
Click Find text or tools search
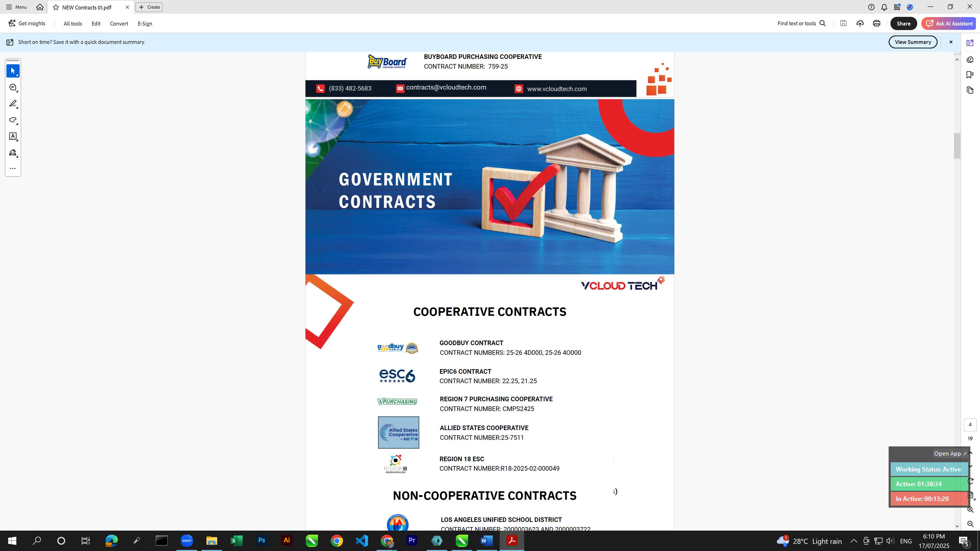(802, 23)
